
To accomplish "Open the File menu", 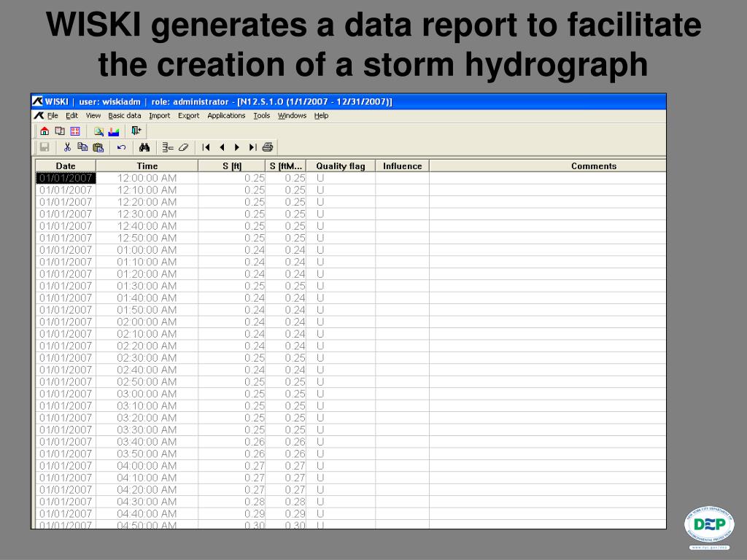I will click(53, 116).
